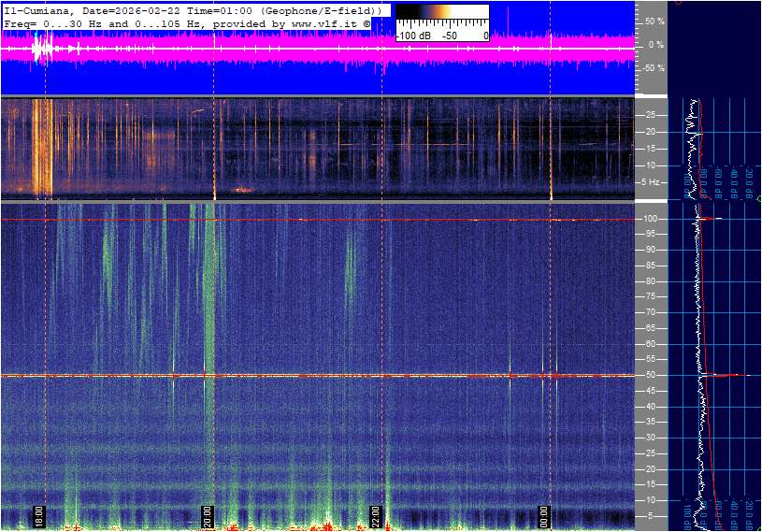Click the -50 label on color scale
Image resolution: width=762 pixels, height=532 pixels.
point(450,36)
